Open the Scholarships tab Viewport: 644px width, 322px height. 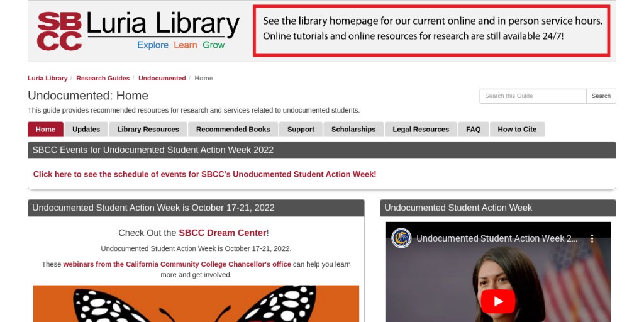353,130
